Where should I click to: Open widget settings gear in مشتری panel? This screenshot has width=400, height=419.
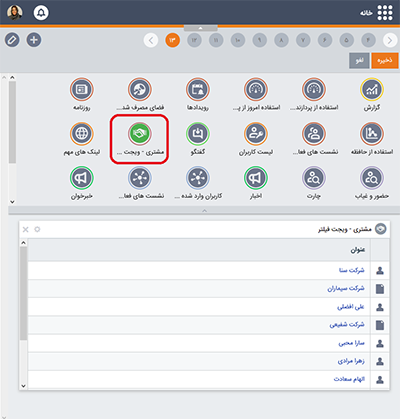tap(37, 229)
